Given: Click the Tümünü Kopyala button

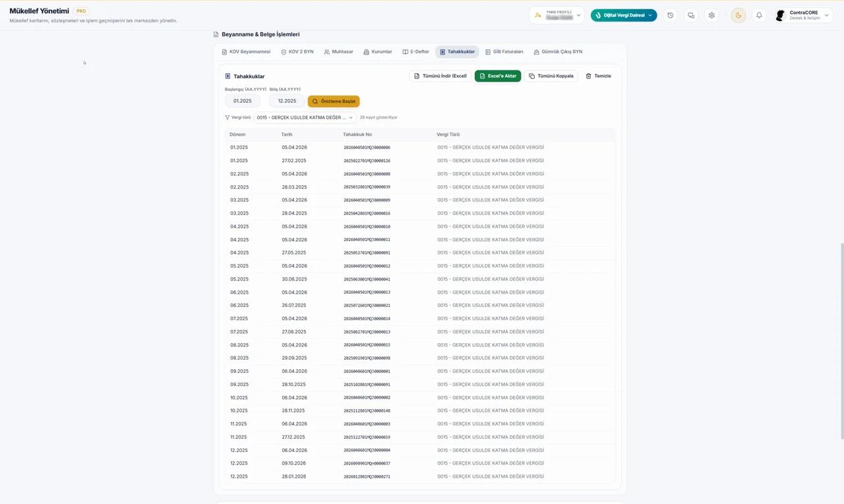Looking at the screenshot, I should [x=551, y=76].
